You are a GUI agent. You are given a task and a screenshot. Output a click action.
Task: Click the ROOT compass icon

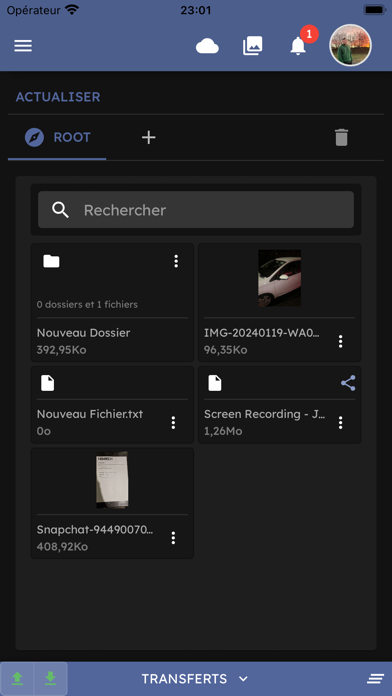34,138
